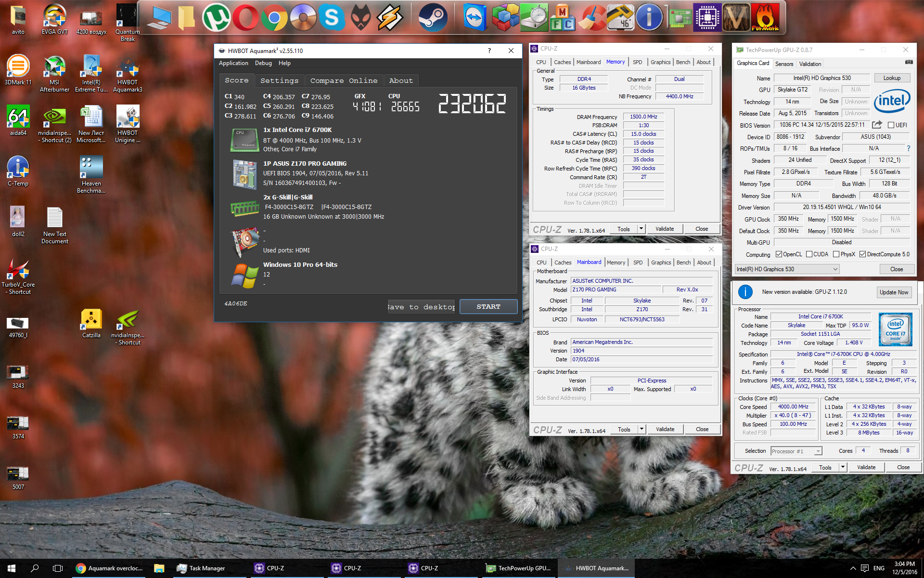The image size is (924, 578).
Task: Expand Tools dropdown in Memory CPU-Z
Action: click(x=641, y=229)
